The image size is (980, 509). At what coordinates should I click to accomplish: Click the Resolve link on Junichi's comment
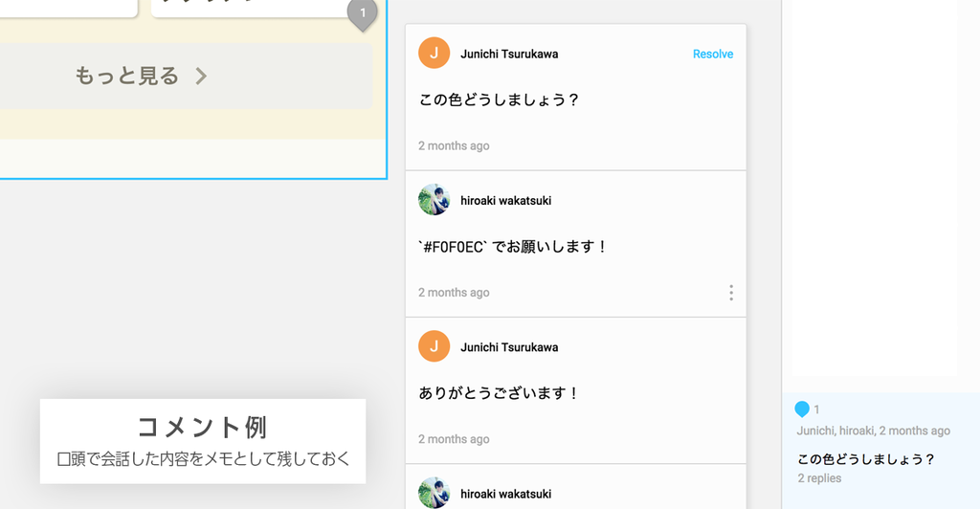712,54
